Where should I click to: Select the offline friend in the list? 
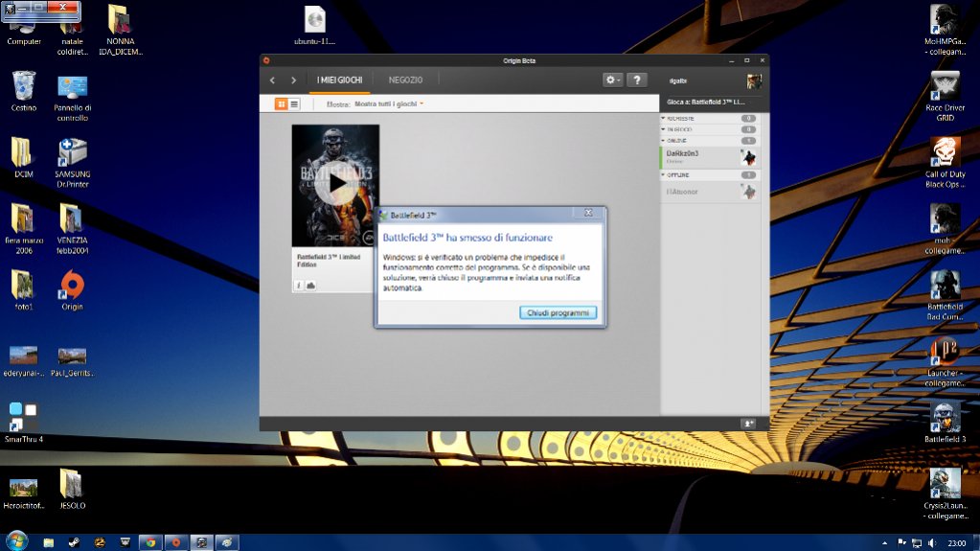pyautogui.click(x=710, y=192)
